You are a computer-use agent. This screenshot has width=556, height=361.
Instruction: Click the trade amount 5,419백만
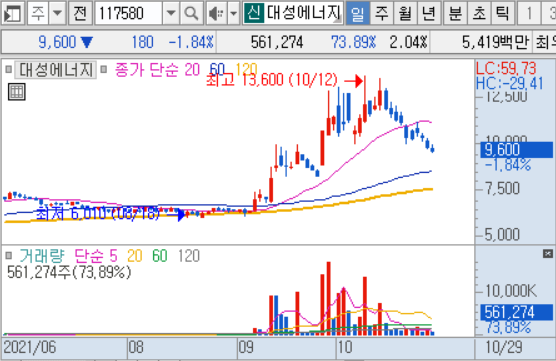(495, 42)
